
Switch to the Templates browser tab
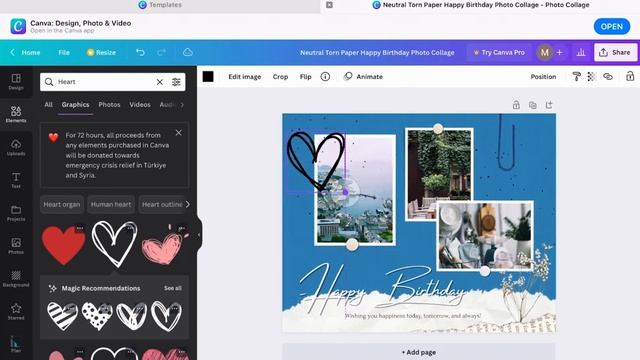coord(160,5)
